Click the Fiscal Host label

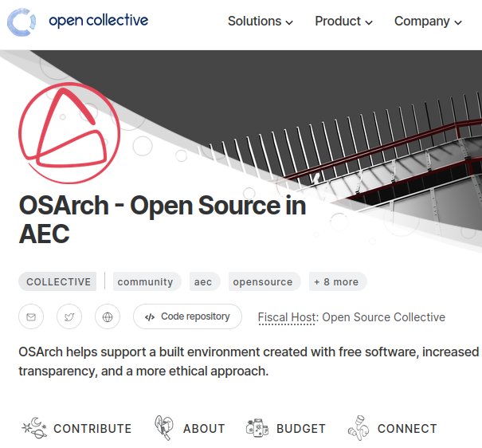point(287,317)
